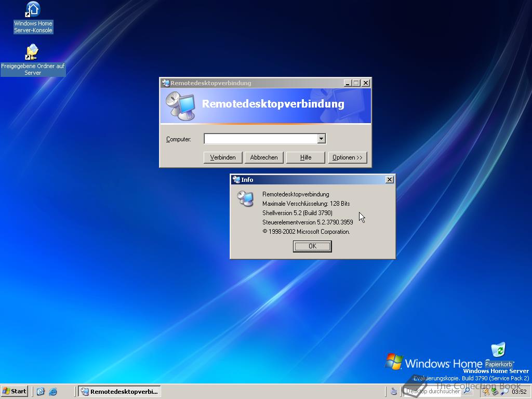Minimize the Remotedesktopverbindung window

tap(348, 83)
